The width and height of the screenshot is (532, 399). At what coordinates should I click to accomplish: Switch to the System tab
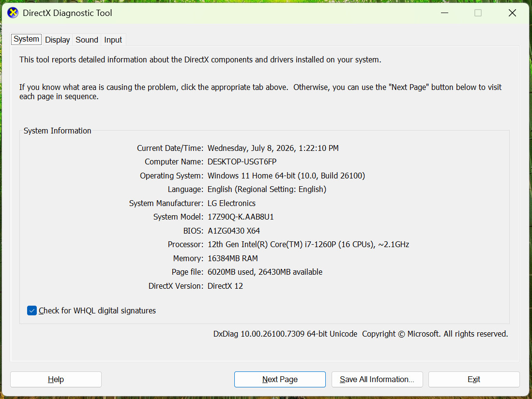pyautogui.click(x=27, y=39)
